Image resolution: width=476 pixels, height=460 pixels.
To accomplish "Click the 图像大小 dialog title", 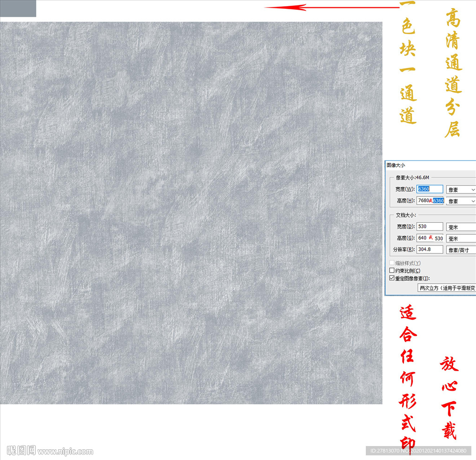I will coord(396,165).
